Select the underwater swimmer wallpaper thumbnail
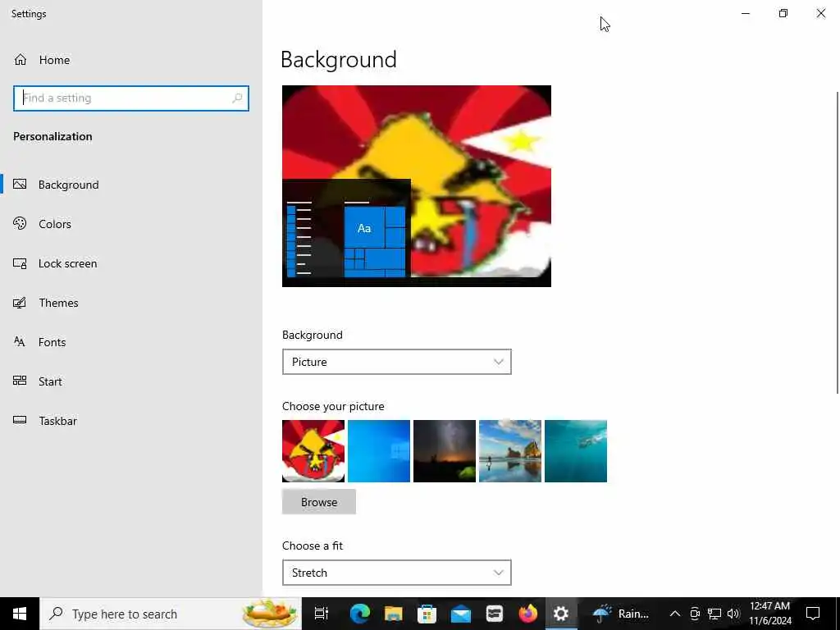Viewport: 840px width, 630px height. [x=576, y=451]
